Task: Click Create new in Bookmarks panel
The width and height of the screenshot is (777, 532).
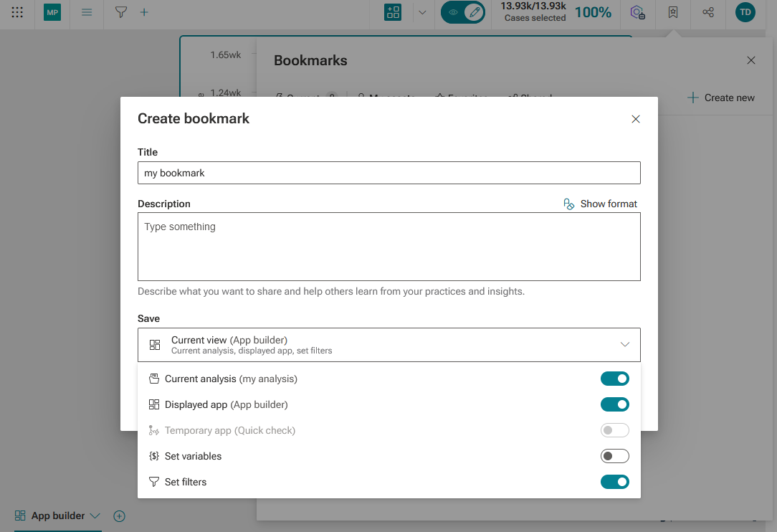Action: tap(721, 98)
